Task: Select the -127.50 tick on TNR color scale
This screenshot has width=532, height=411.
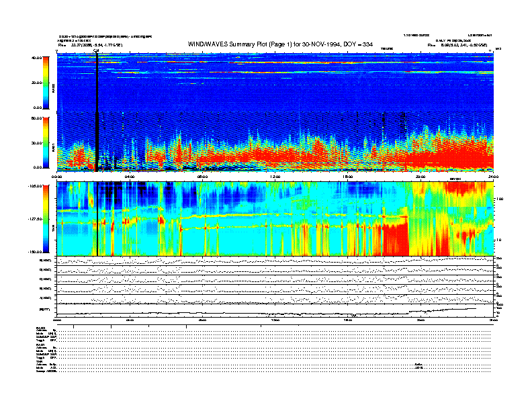Action: click(35, 219)
